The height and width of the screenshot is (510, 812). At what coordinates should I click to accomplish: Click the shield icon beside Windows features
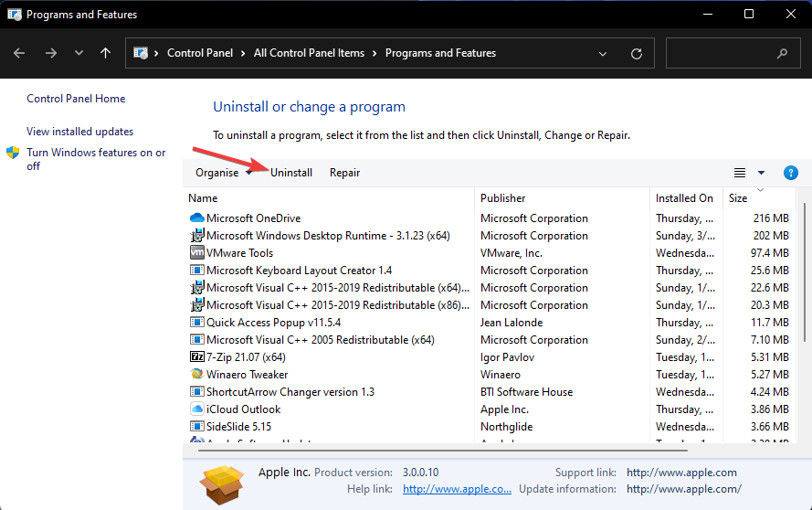coord(13,153)
